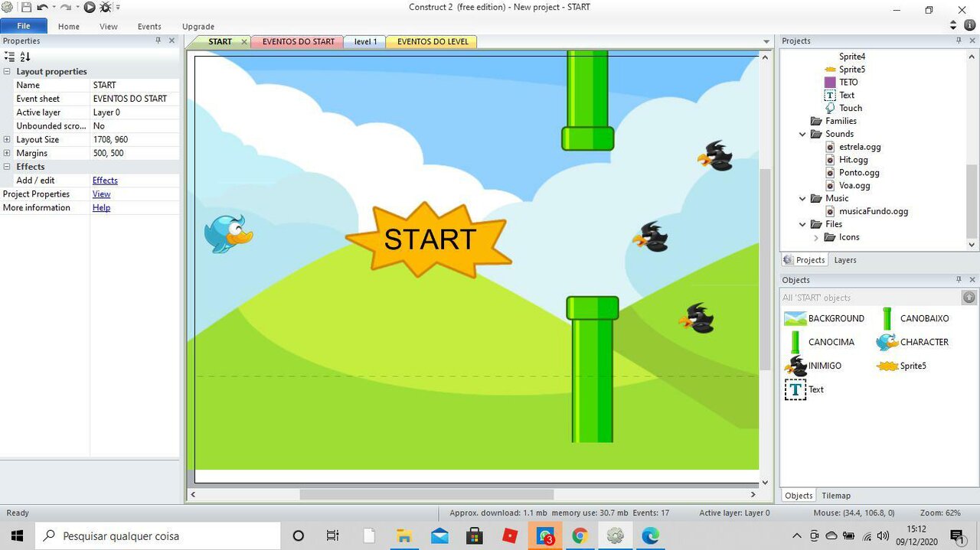980x550 pixels.
Task: Edit the layout Name field START
Action: tap(135, 85)
